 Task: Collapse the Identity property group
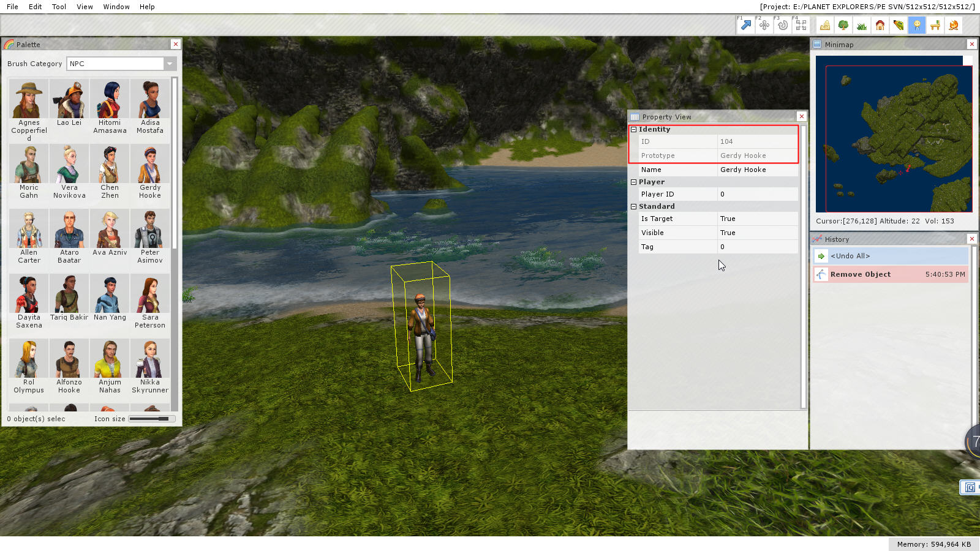pos(634,129)
